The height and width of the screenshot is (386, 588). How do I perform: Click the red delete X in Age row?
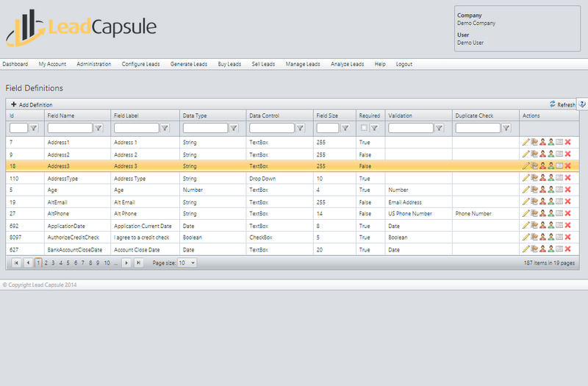[x=567, y=190]
